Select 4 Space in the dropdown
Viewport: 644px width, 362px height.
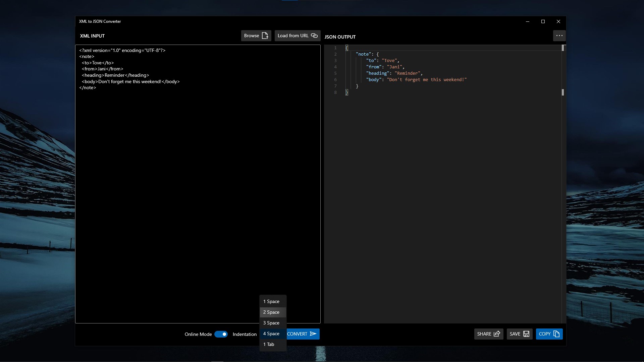coord(271,334)
